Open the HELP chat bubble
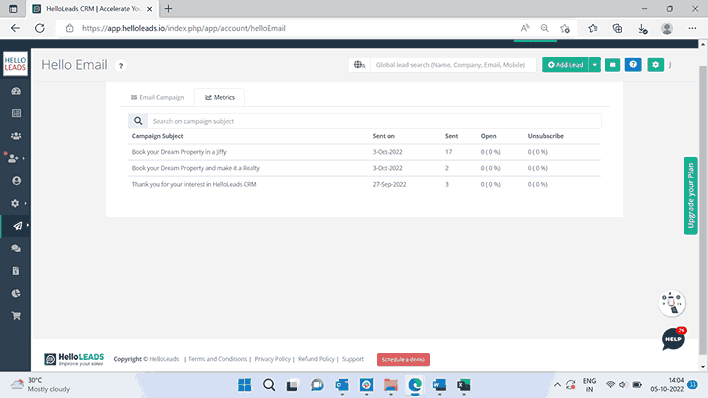This screenshot has height=398, width=708. (673, 339)
